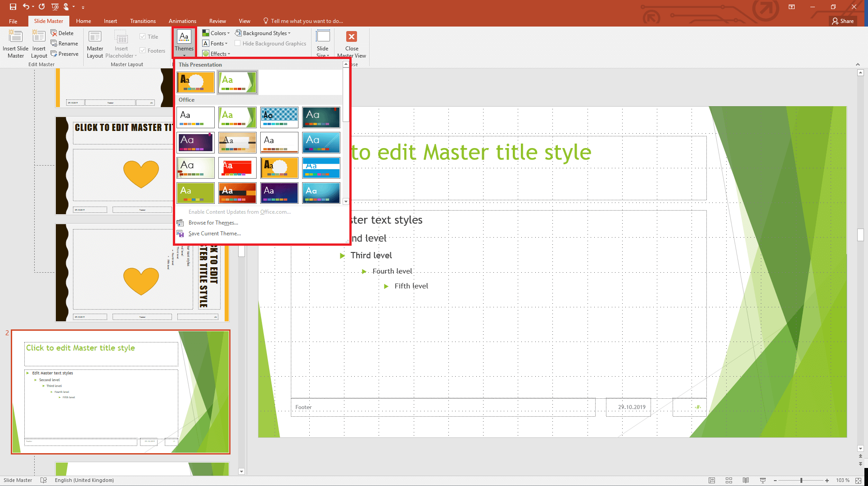This screenshot has height=486, width=868.
Task: Select slide master thumbnail 2
Action: [x=120, y=391]
